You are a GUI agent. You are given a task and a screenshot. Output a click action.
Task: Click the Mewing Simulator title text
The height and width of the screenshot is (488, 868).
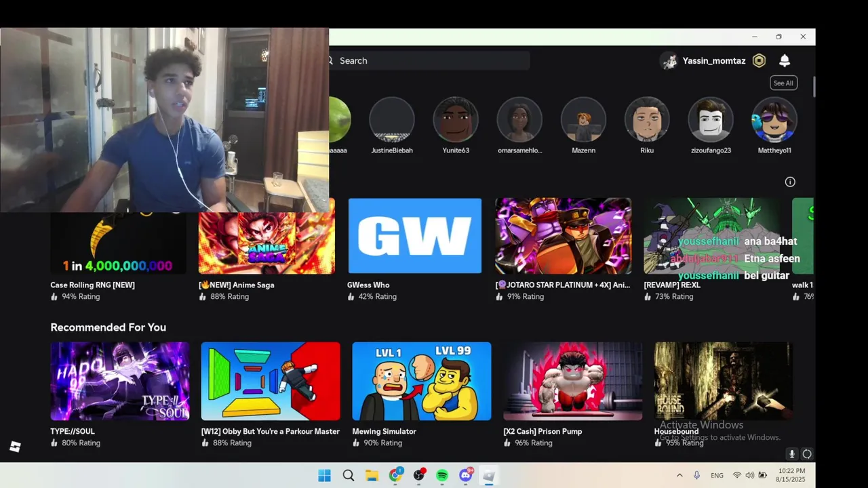click(x=384, y=432)
